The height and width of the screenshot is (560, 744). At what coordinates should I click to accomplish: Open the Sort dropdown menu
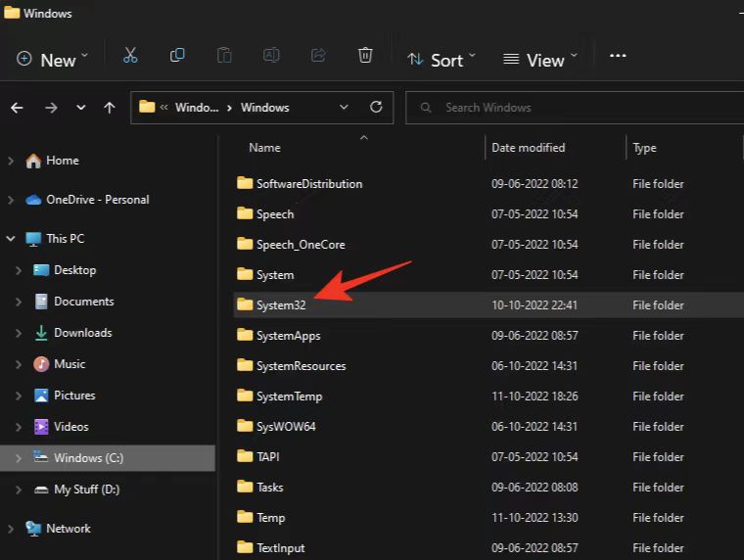point(442,60)
